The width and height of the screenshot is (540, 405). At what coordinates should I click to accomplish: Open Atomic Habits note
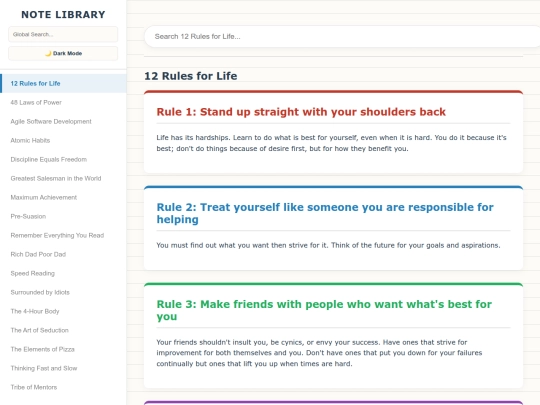coord(63,140)
